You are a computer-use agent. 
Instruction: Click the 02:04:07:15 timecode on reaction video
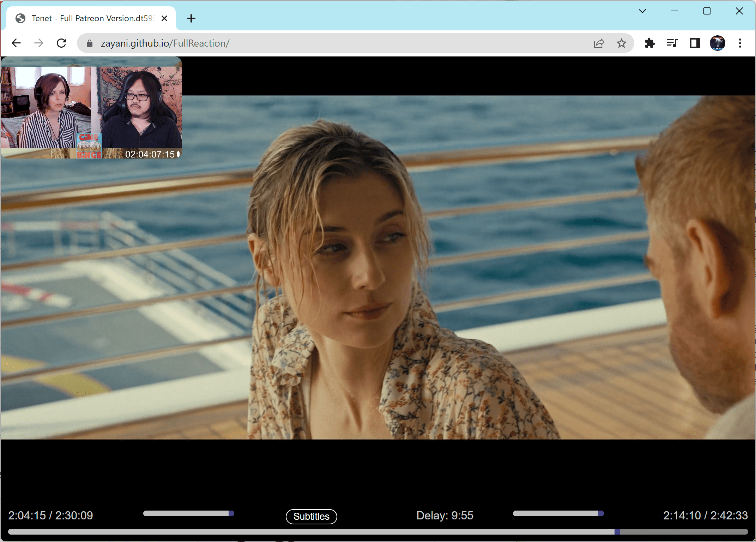(150, 154)
